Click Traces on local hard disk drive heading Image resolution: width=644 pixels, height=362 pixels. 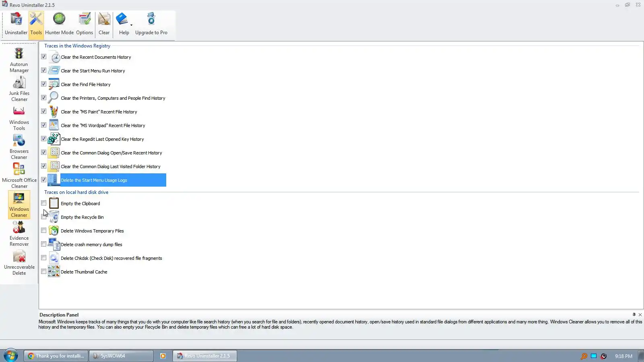click(x=76, y=192)
